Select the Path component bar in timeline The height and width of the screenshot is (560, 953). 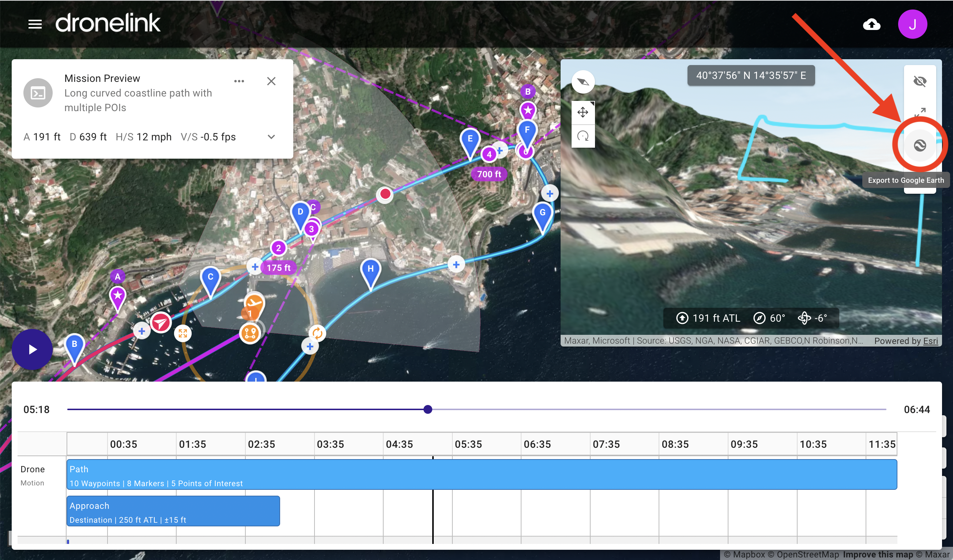pos(482,474)
